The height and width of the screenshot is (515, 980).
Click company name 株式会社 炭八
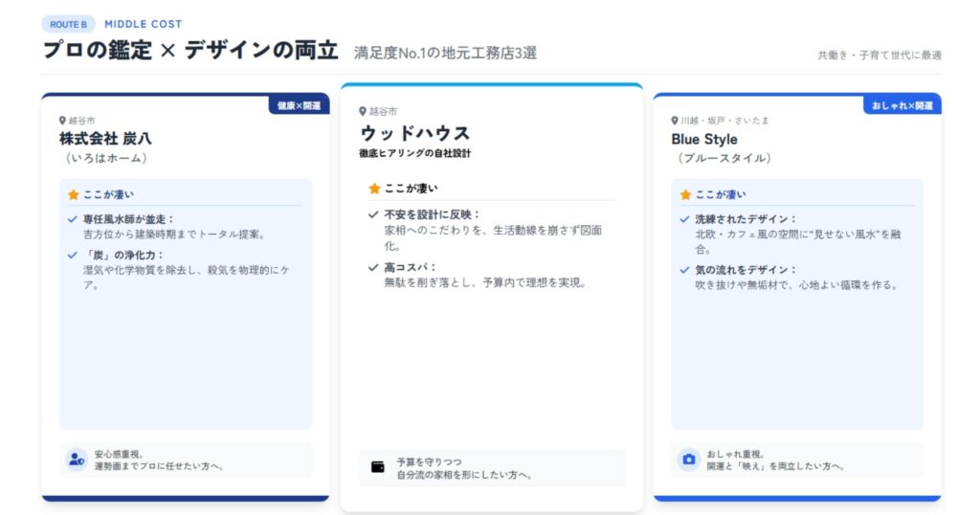point(105,138)
